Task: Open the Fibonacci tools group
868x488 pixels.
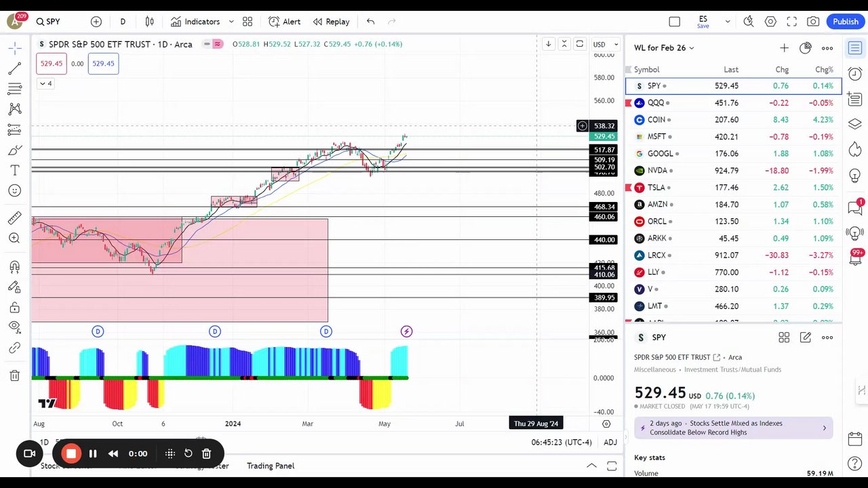Action: point(14,89)
